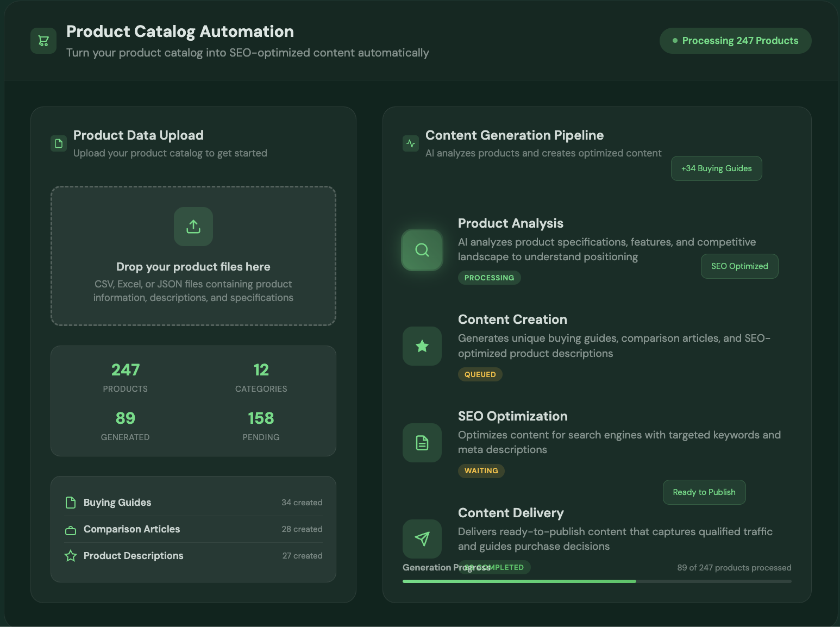840x627 pixels.
Task: Click the pulse icon beside Content Generation Pipeline
Action: pos(411,143)
